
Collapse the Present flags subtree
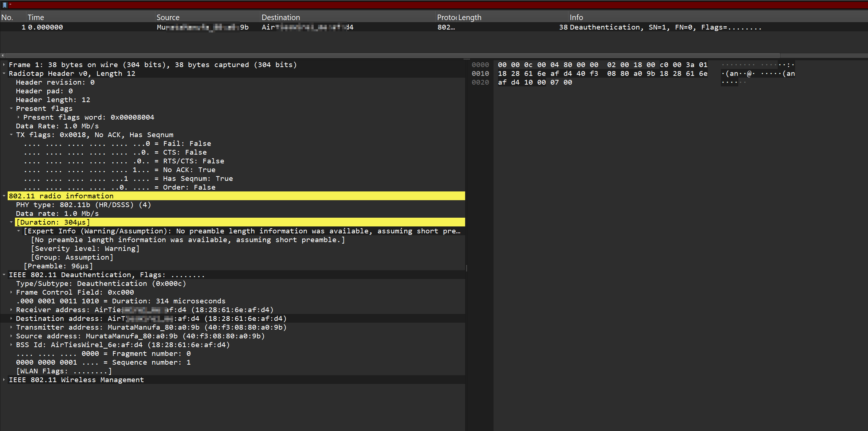coord(11,109)
